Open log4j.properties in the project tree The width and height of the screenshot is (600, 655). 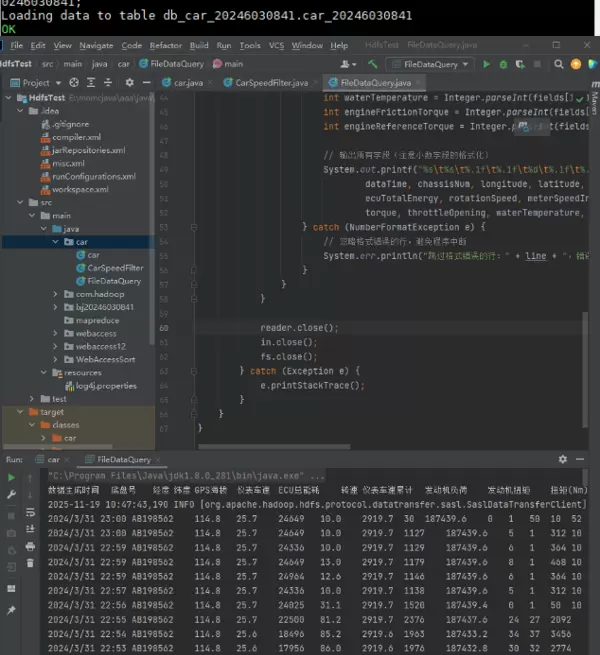pos(106,385)
